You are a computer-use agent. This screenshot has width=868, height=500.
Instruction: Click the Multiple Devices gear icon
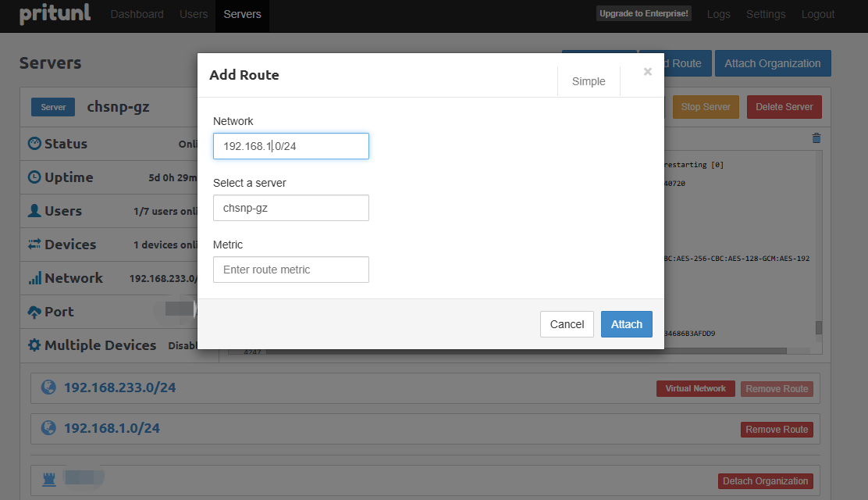pyautogui.click(x=34, y=345)
